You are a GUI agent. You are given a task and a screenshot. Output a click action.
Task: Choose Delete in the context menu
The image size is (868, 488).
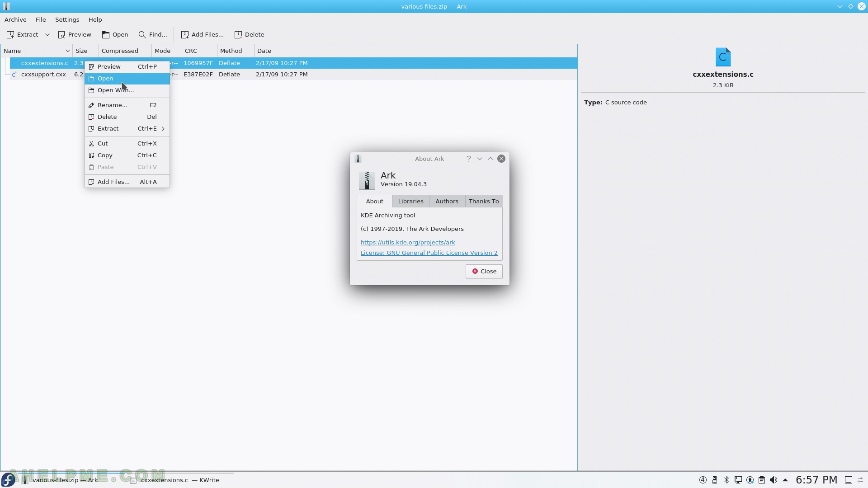coord(127,117)
